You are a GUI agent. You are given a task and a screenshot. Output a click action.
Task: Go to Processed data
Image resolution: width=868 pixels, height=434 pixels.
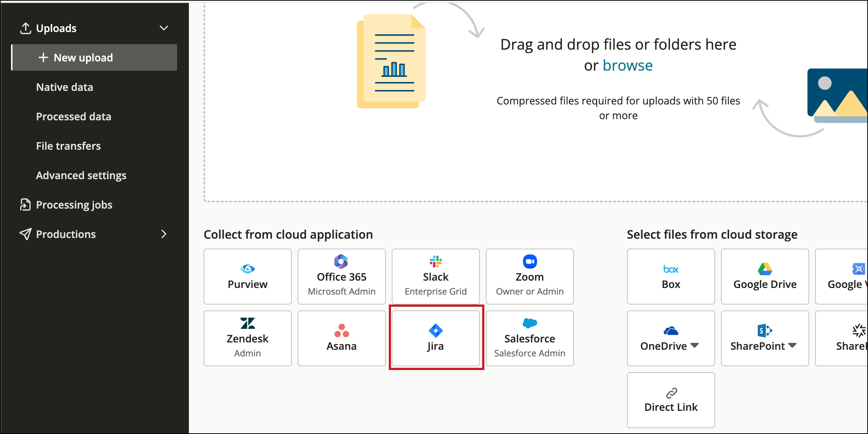(x=73, y=117)
